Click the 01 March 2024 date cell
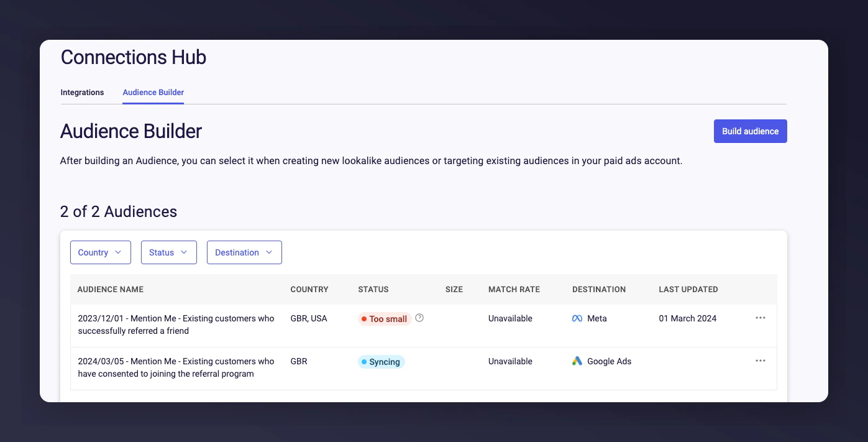The width and height of the screenshot is (868, 442). pos(688,318)
